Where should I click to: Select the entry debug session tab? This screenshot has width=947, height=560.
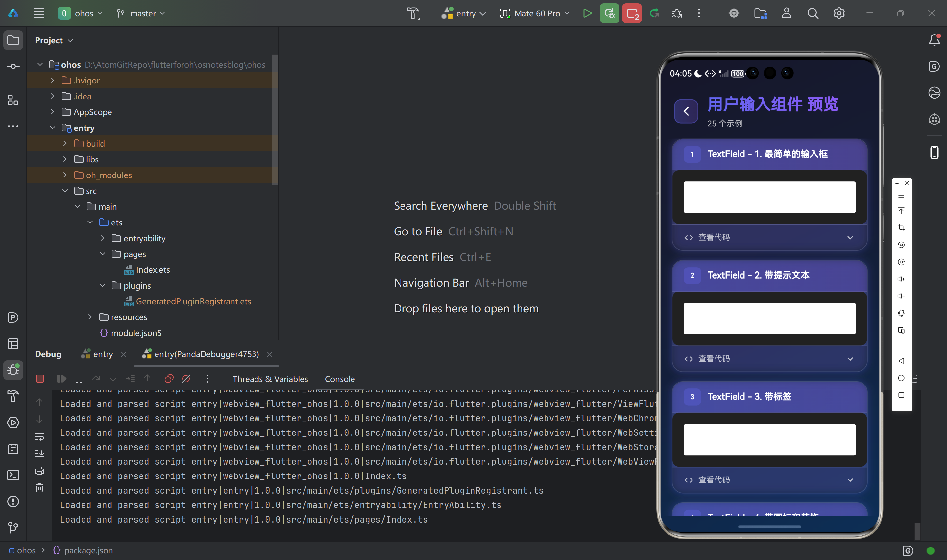[103, 354]
